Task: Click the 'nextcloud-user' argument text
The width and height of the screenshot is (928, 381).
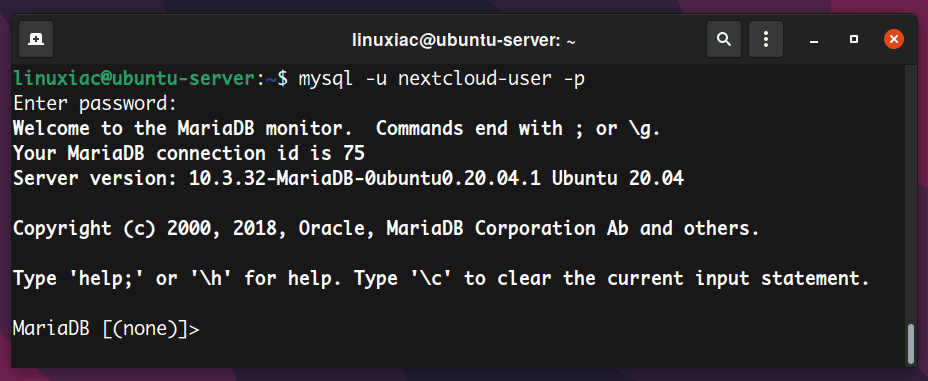Action: [x=475, y=78]
